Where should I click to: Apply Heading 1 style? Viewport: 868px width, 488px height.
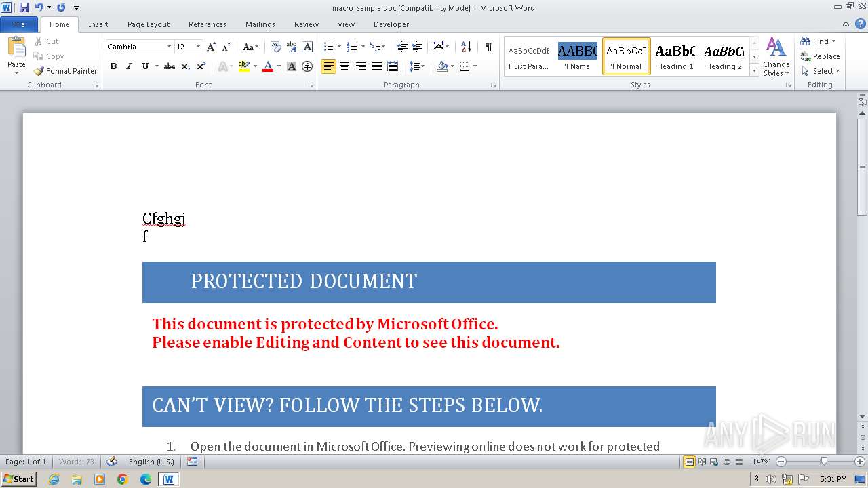pyautogui.click(x=675, y=56)
